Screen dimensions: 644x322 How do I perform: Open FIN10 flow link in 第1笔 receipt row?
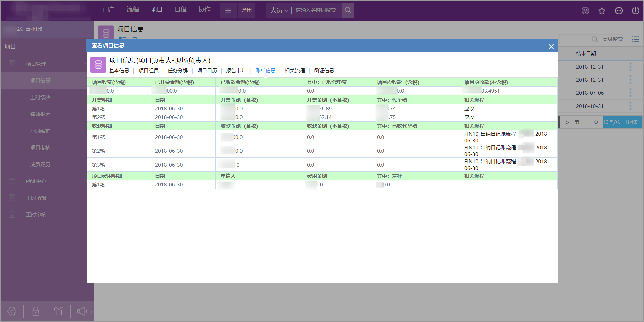[507, 137]
